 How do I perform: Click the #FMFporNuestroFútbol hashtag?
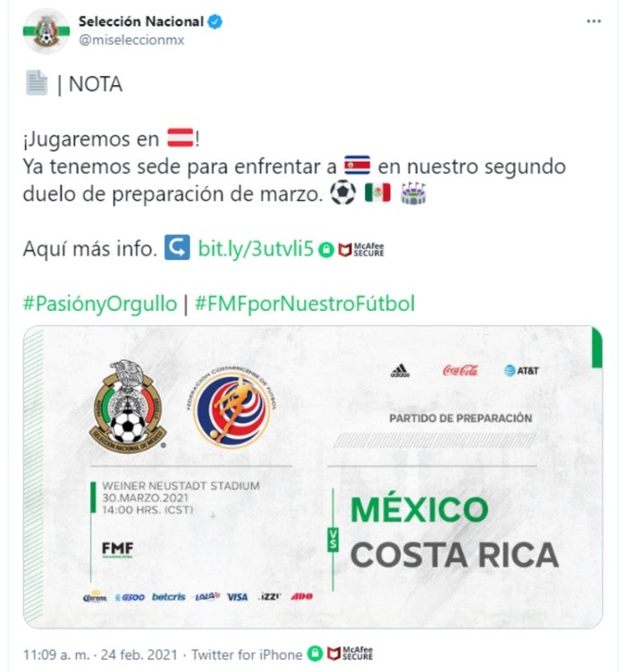304,304
